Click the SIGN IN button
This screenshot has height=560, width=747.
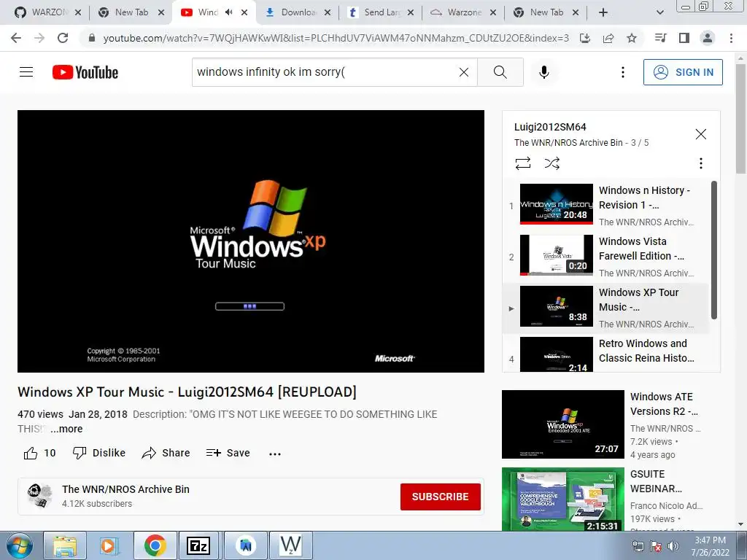coord(683,72)
